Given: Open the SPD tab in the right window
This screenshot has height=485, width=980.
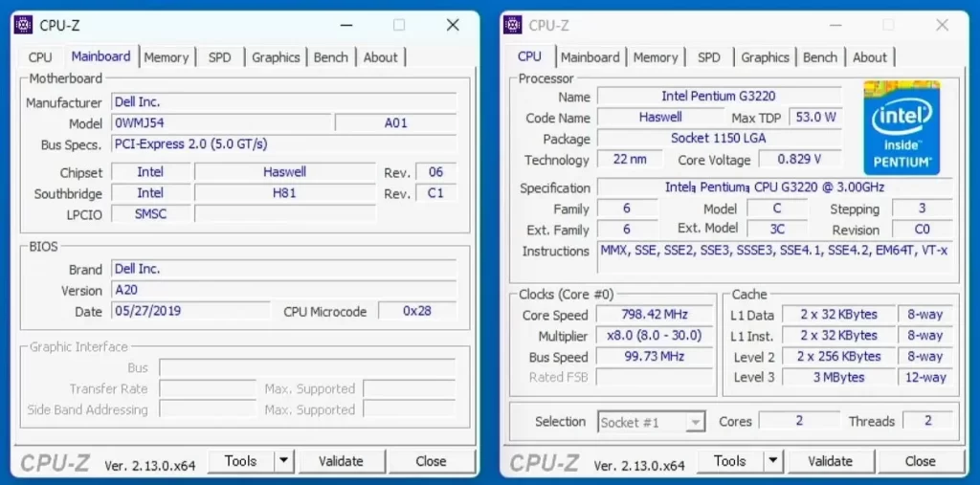Looking at the screenshot, I should click(x=709, y=57).
